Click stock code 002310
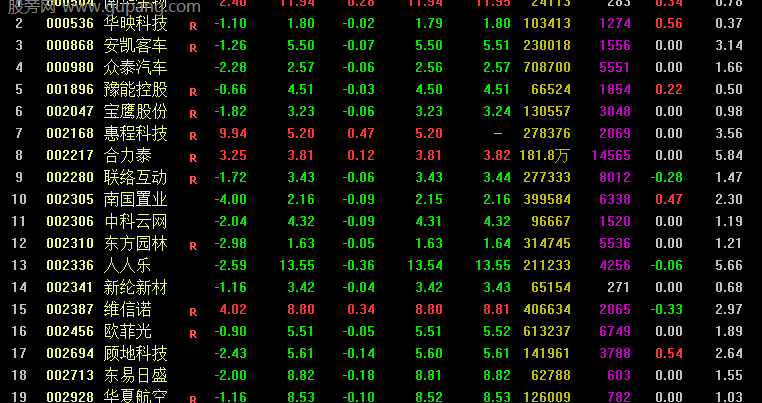762x403 pixels. 70,243
